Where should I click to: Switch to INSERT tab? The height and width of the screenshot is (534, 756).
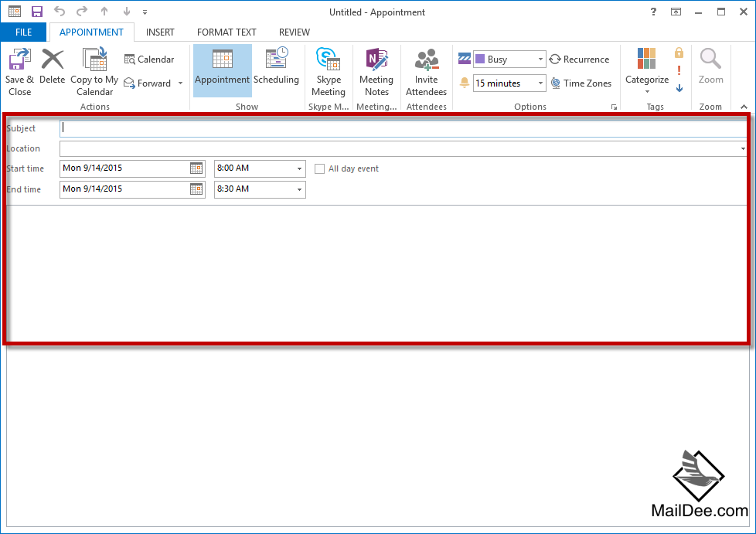coord(160,32)
